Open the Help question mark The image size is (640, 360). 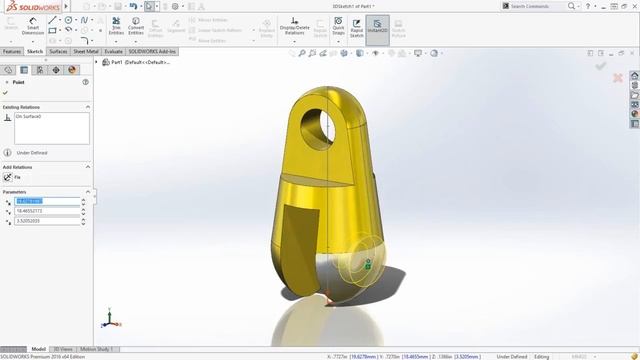coord(588,6)
